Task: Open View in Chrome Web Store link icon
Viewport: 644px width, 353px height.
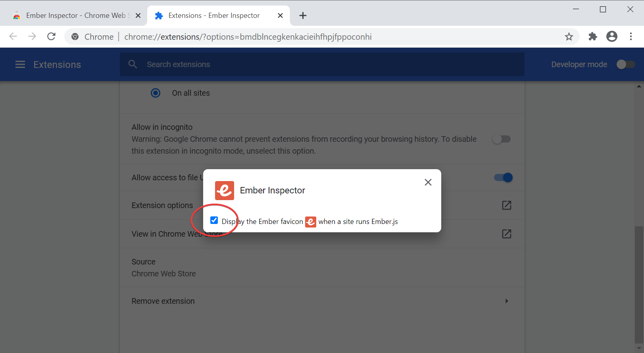Action: tap(506, 234)
